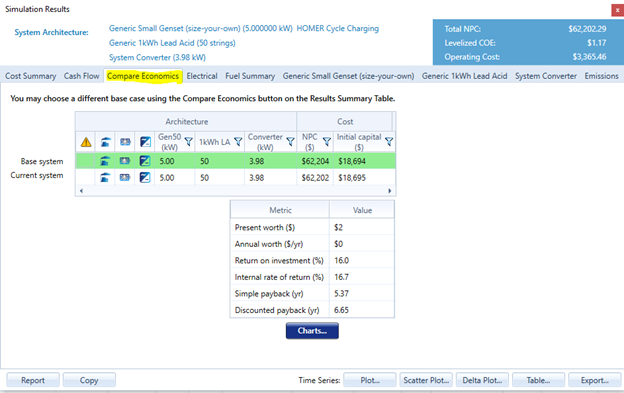Click the battery icon in the table header
The height and width of the screenshot is (393, 624).
click(x=125, y=142)
